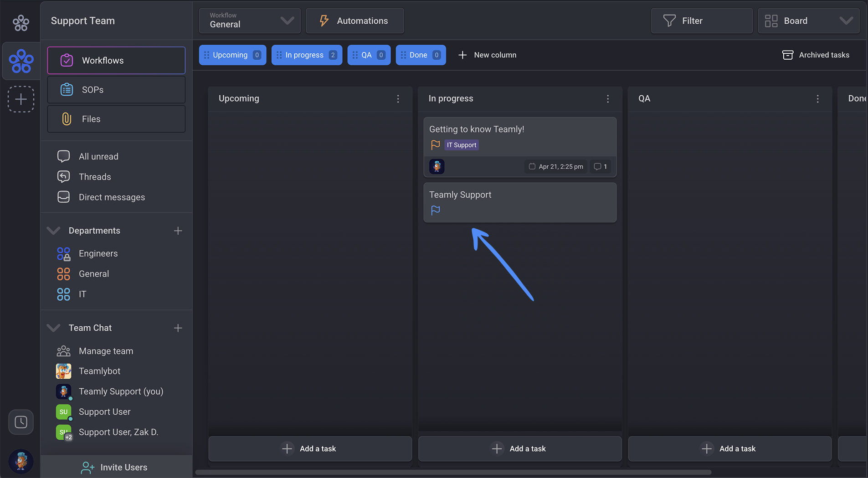Click New column

coord(487,55)
